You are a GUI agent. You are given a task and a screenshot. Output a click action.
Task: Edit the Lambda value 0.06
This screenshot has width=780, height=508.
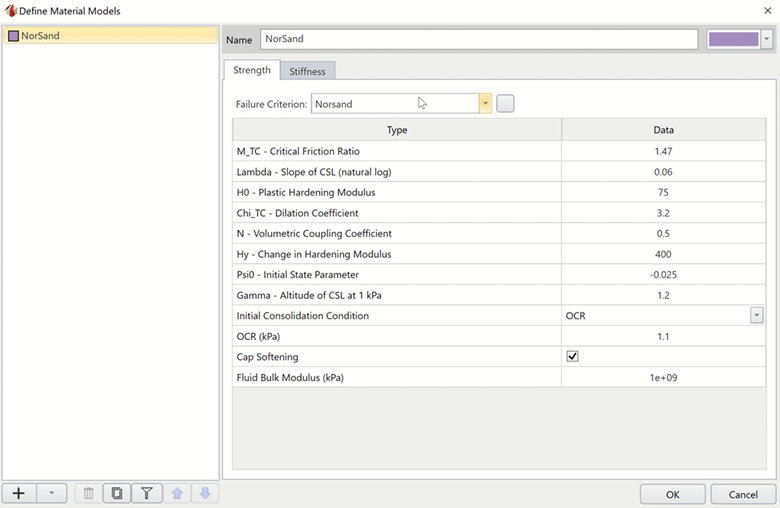pyautogui.click(x=664, y=172)
